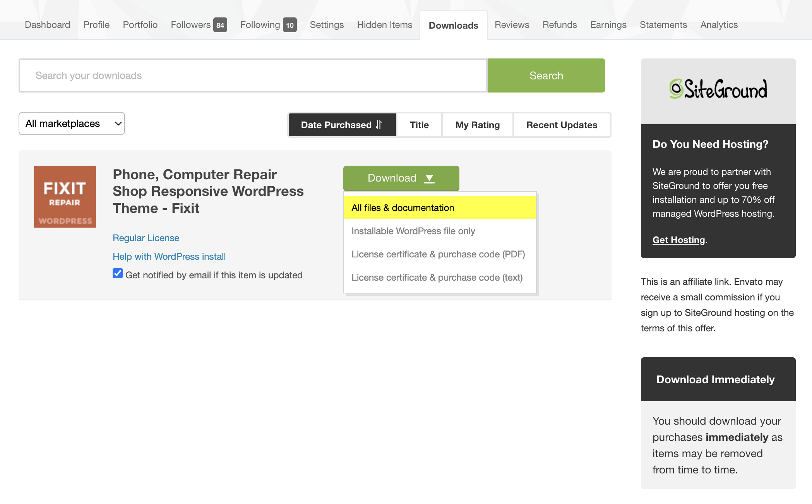This screenshot has width=812, height=504.
Task: Click the sort direction arrows on Date Purchased
Action: click(x=379, y=125)
